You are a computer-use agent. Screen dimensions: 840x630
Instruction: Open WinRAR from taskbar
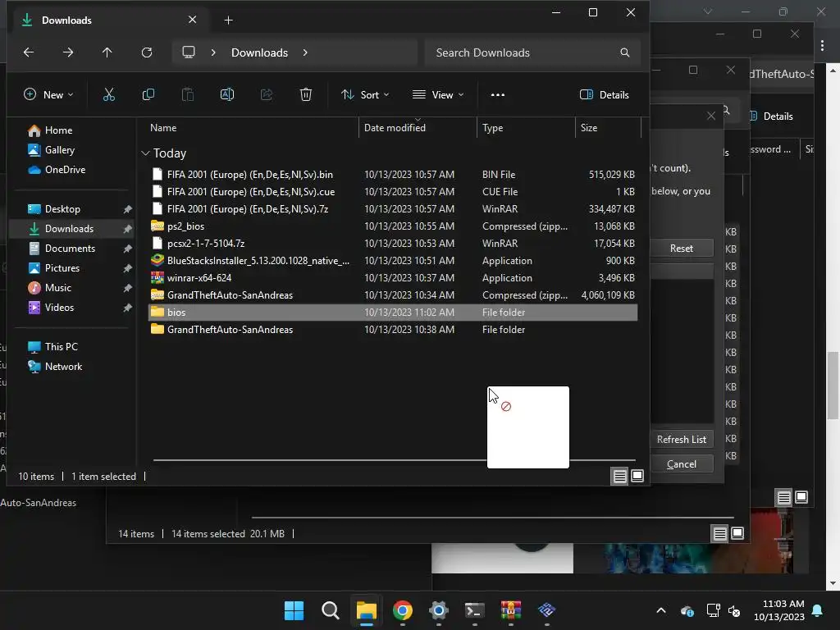tap(510, 610)
